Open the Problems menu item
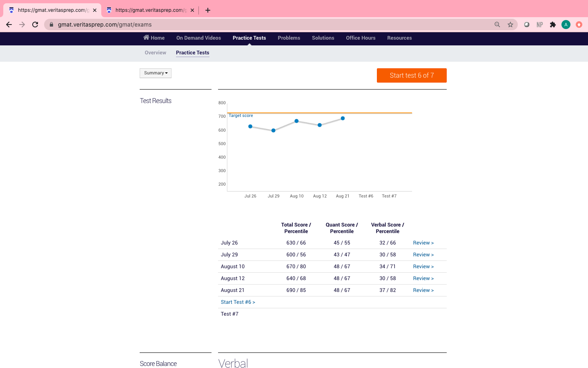Image resolution: width=588 pixels, height=368 pixels. (289, 38)
